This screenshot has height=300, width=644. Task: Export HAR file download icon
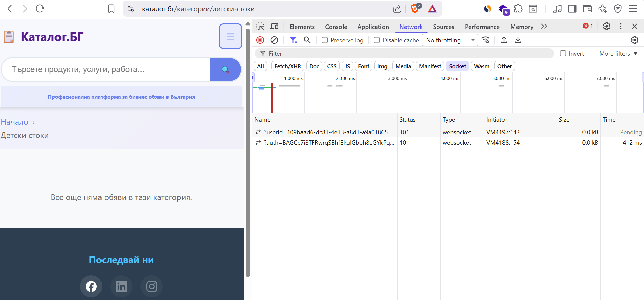pyautogui.click(x=518, y=40)
